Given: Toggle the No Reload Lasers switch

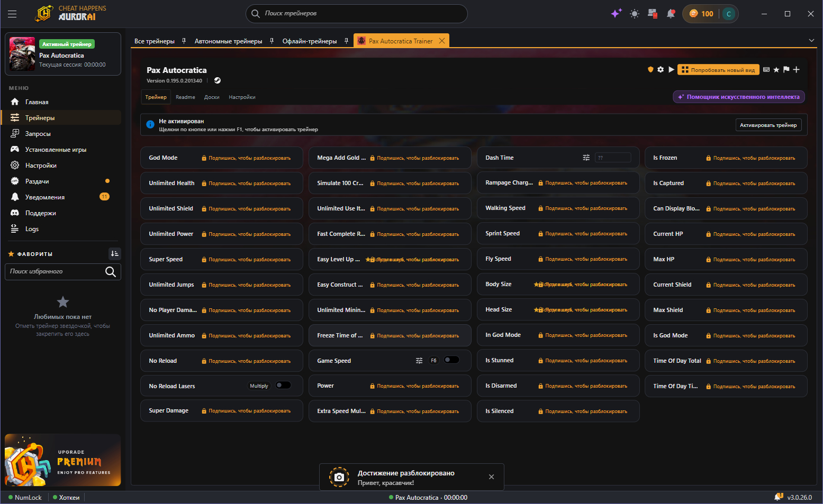Looking at the screenshot, I should coord(283,386).
